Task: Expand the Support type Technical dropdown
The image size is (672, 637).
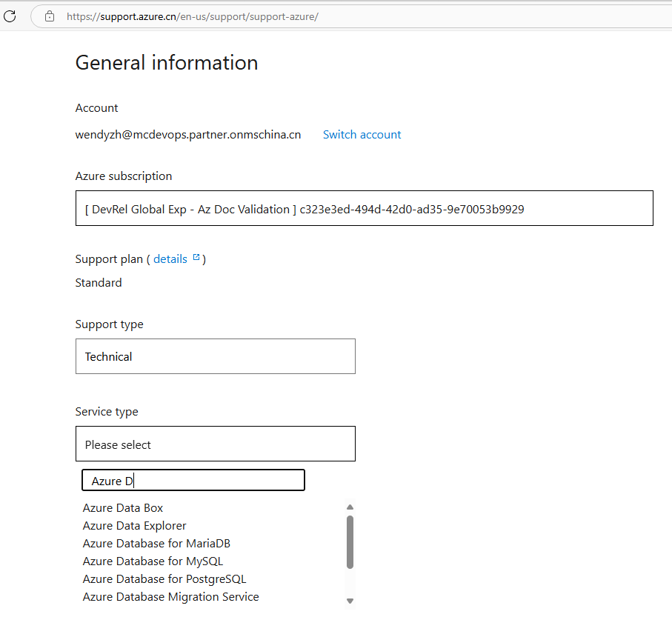Action: pos(215,356)
